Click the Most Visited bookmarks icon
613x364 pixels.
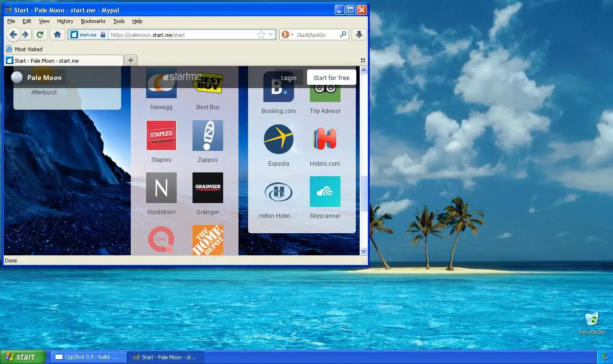pos(9,49)
